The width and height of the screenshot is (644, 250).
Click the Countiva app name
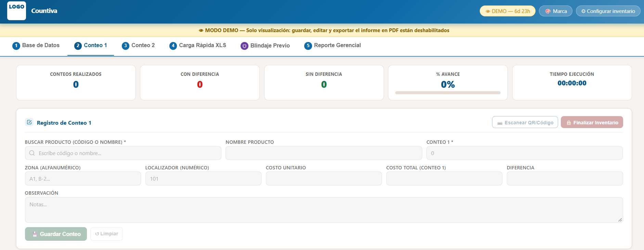coord(44,11)
